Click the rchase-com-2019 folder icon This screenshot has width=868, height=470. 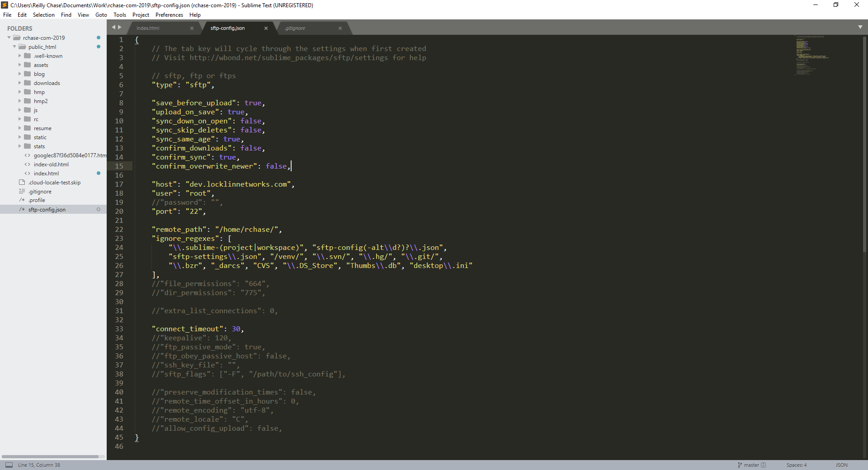(17, 38)
